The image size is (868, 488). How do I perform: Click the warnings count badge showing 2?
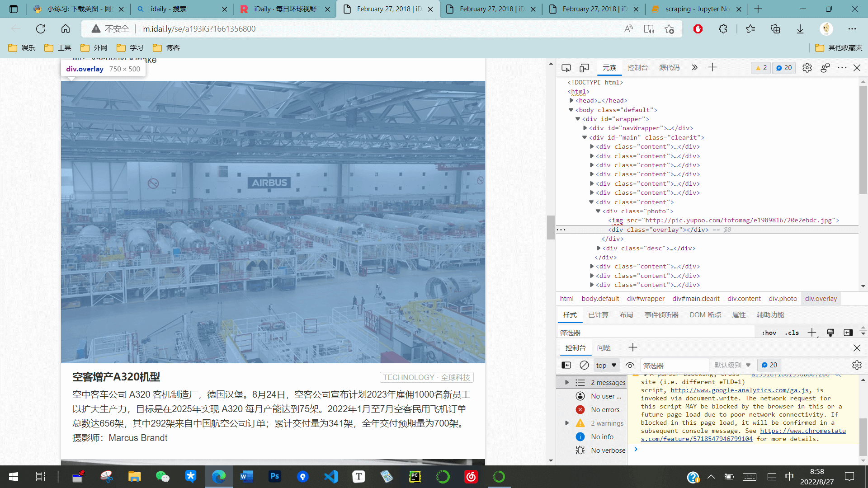coord(761,68)
